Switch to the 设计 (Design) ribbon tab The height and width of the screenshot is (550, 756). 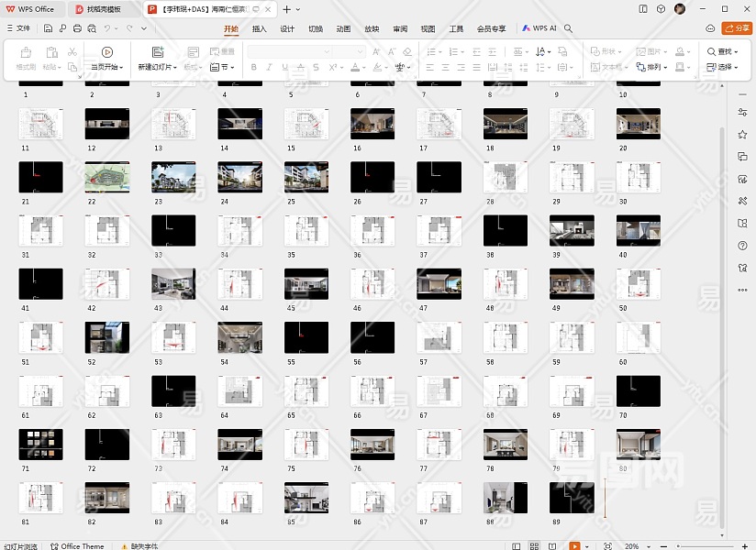click(x=287, y=28)
